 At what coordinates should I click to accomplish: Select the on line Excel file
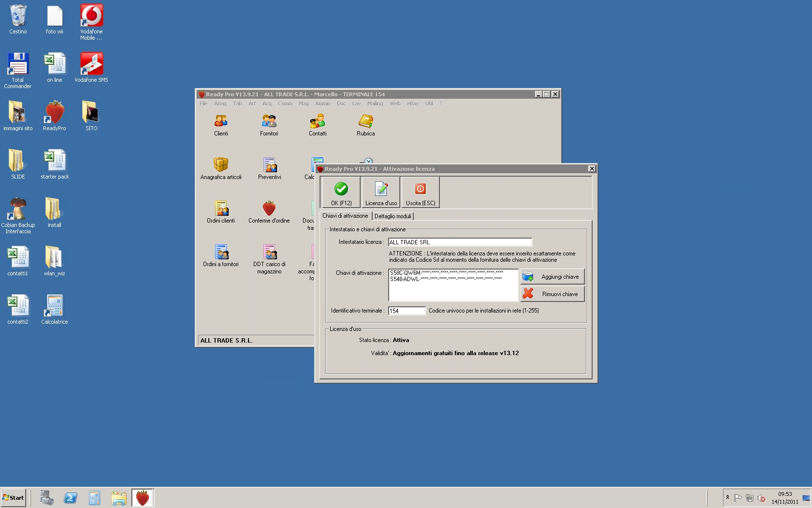coord(55,68)
